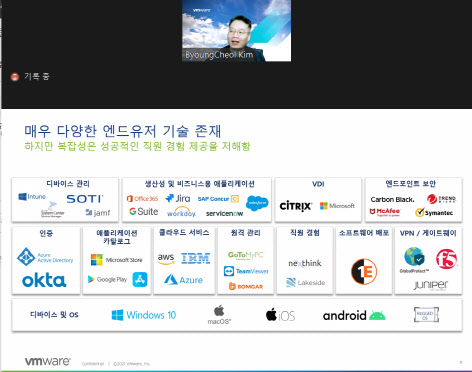Viewport: 472px width, 372px height.
Task: Click the android logo
Action: pos(354,315)
